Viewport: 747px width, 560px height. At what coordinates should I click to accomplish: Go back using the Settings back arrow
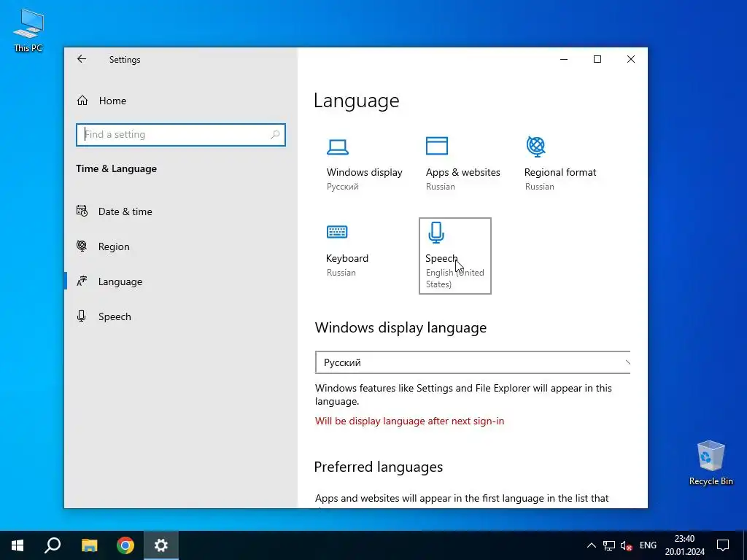click(82, 59)
